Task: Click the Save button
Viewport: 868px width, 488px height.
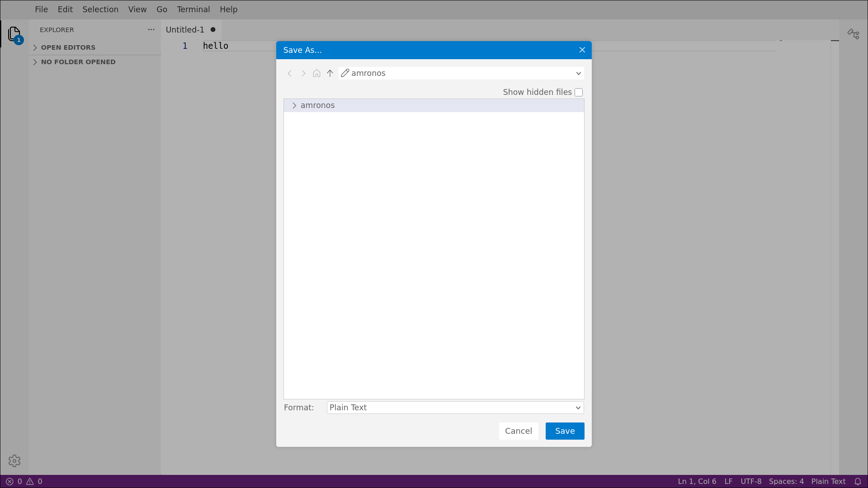Action: [x=565, y=431]
